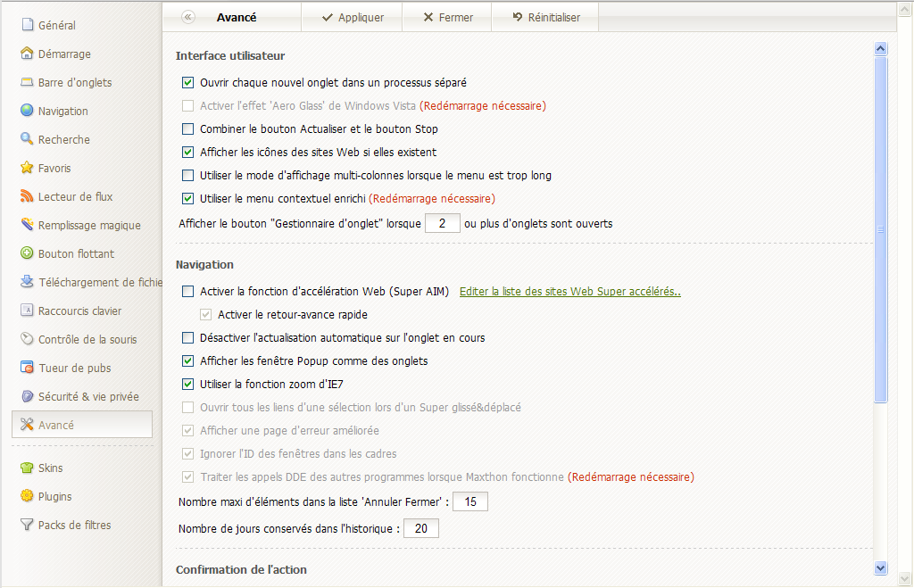
Task: Open the Skins page
Action: (x=50, y=468)
